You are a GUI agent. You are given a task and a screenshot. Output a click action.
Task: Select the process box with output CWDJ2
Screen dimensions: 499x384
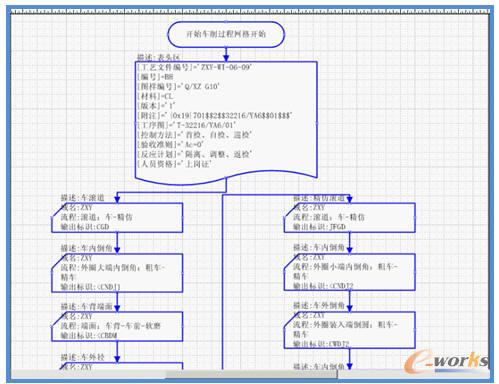coord(349,330)
